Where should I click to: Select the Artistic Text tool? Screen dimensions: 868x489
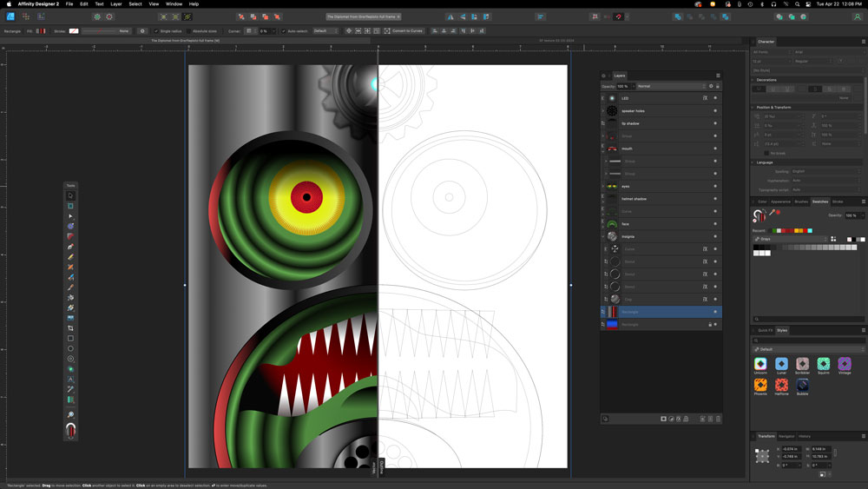(70, 379)
